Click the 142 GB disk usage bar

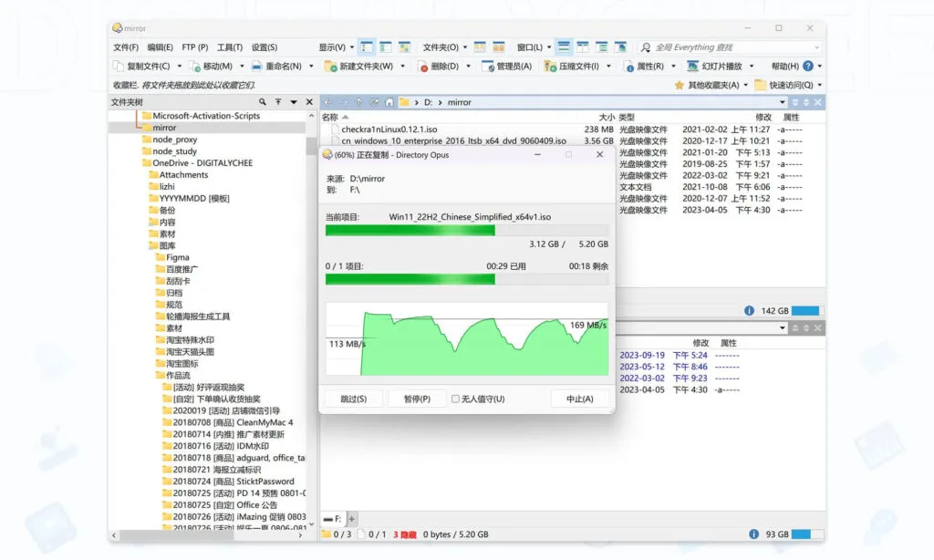[808, 310]
